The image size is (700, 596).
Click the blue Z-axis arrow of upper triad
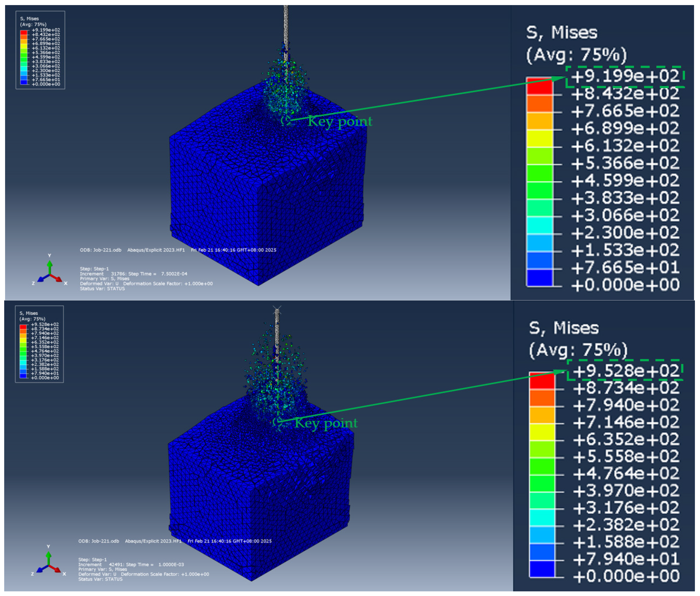coord(42,279)
